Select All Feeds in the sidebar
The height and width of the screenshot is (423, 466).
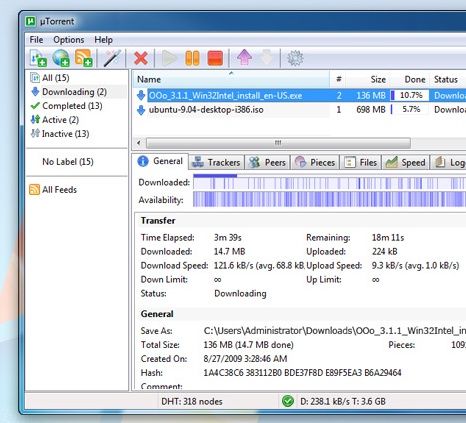(x=53, y=190)
